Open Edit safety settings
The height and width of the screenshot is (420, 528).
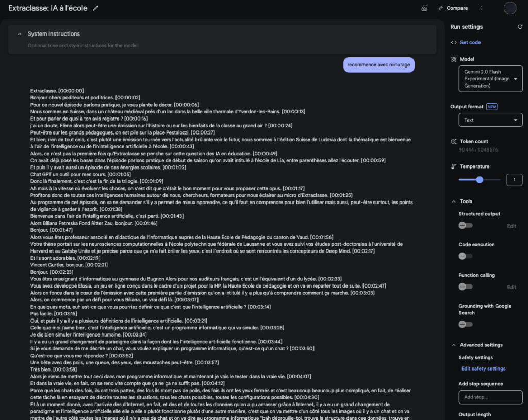point(483,369)
